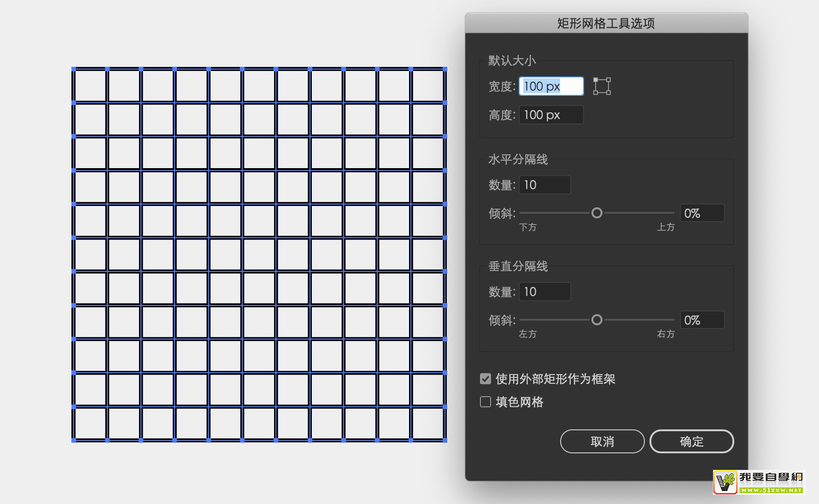Image resolution: width=819 pixels, height=504 pixels.
Task: Click the horizontal skew slider handle
Action: tap(597, 213)
